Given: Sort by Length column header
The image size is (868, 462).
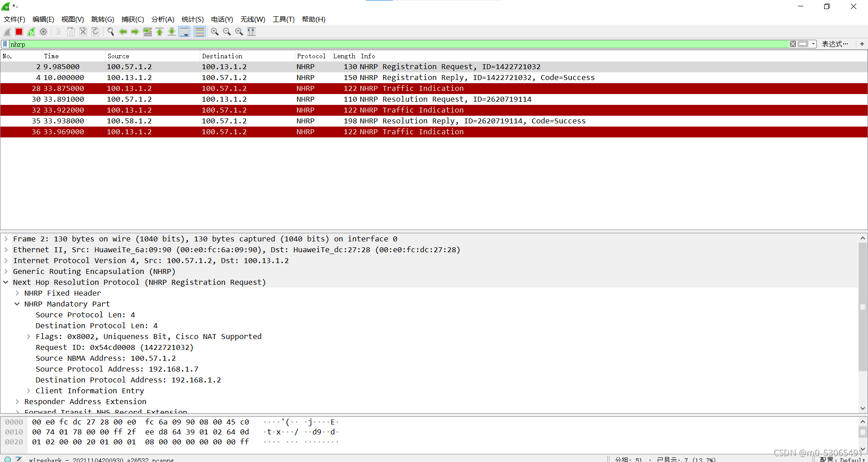Looking at the screenshot, I should click(344, 56).
